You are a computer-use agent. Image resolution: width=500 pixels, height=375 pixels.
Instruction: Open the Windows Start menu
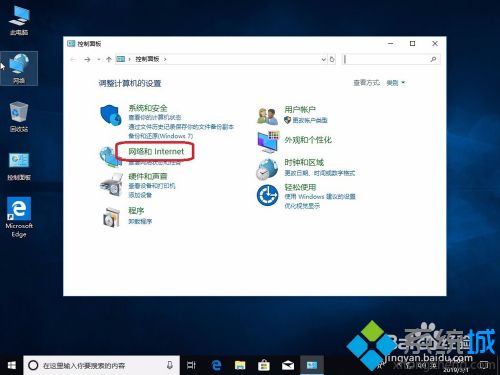(12, 365)
